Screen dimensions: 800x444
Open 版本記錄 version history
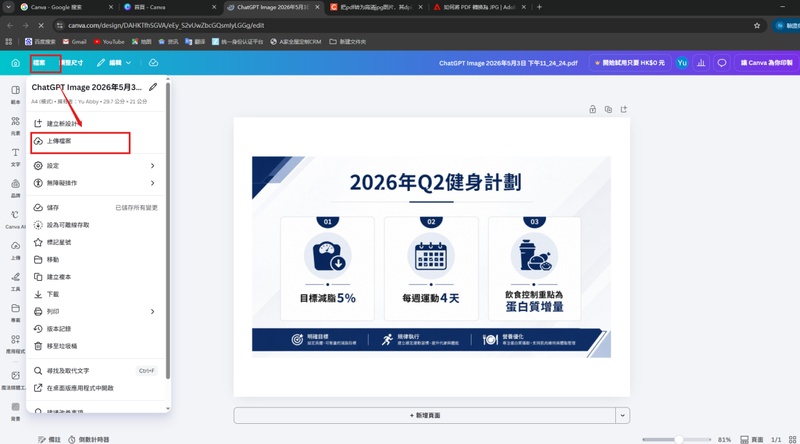pyautogui.click(x=96, y=329)
